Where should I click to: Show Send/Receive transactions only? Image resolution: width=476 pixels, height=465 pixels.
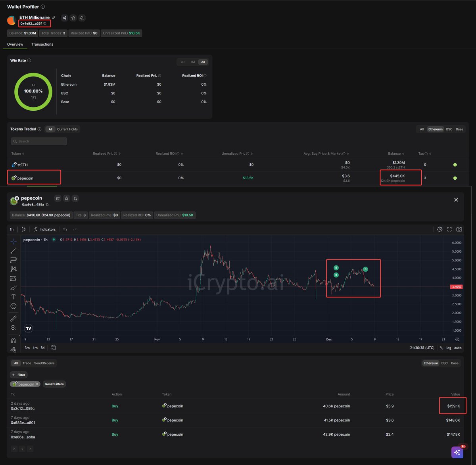click(44, 363)
